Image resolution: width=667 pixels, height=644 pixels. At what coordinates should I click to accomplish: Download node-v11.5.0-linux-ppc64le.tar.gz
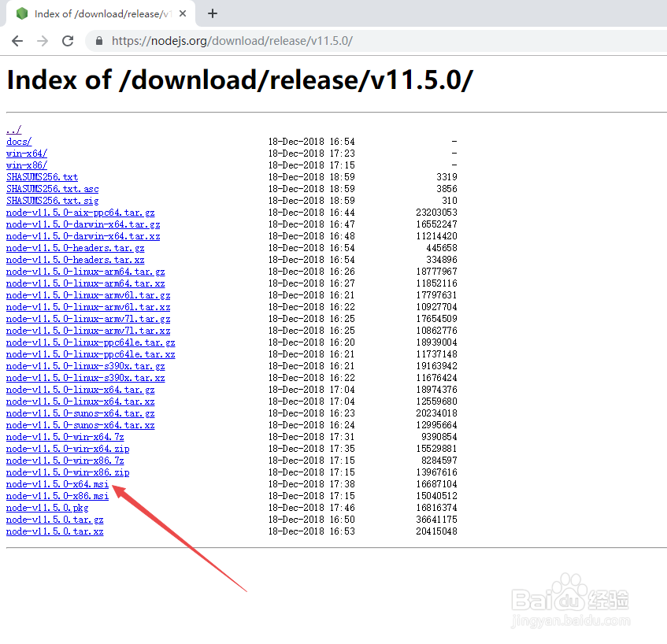(91, 342)
